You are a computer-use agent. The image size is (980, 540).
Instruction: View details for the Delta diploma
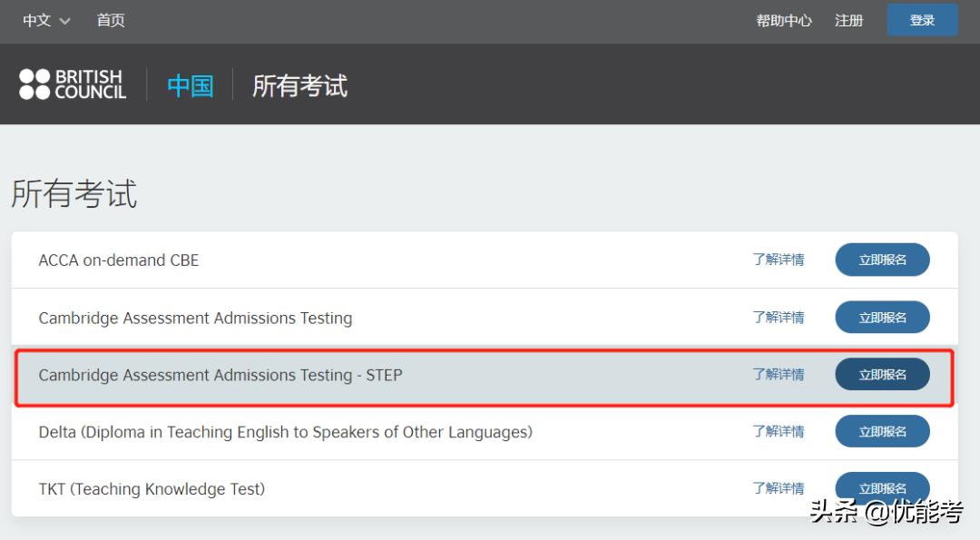[x=778, y=432]
